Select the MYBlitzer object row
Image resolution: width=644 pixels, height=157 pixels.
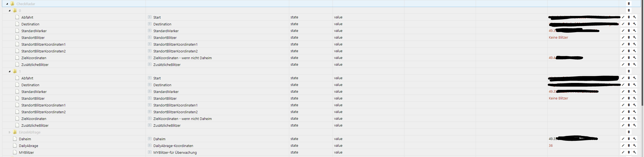[322, 152]
